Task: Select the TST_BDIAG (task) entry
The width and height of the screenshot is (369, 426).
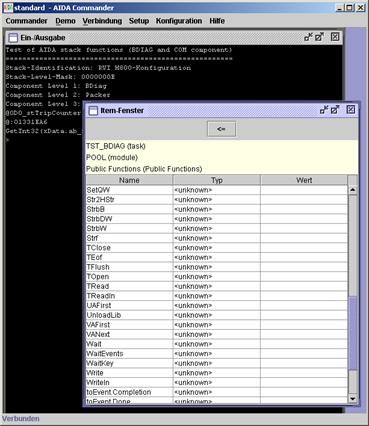Action: (222, 146)
